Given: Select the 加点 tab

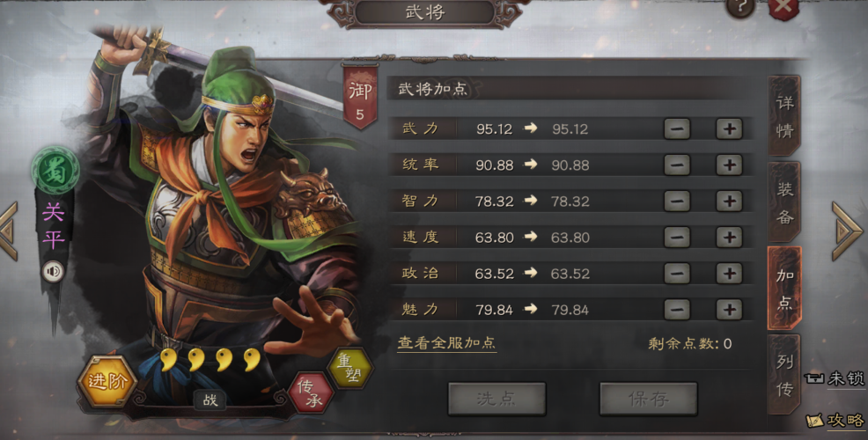Looking at the screenshot, I should 784,289.
